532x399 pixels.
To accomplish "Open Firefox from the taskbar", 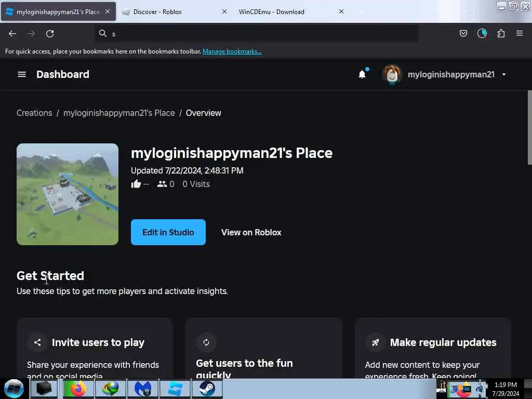I will 78,389.
